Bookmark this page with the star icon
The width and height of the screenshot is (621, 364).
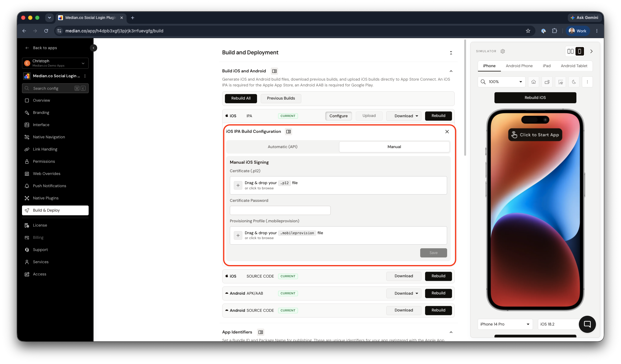click(x=528, y=31)
